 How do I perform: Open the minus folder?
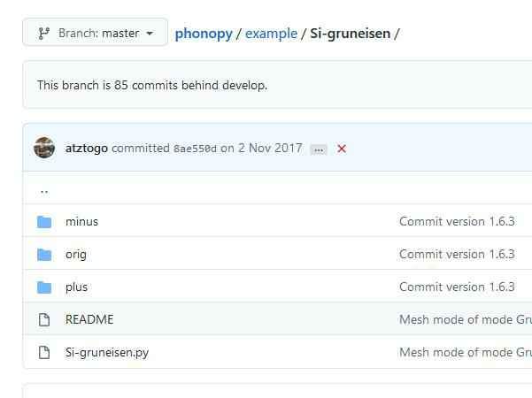81,222
